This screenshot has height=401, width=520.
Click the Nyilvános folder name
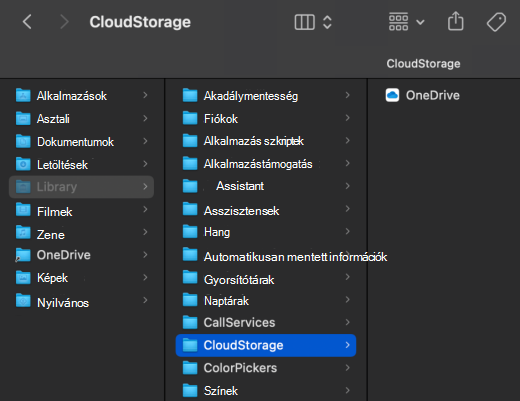[63, 303]
